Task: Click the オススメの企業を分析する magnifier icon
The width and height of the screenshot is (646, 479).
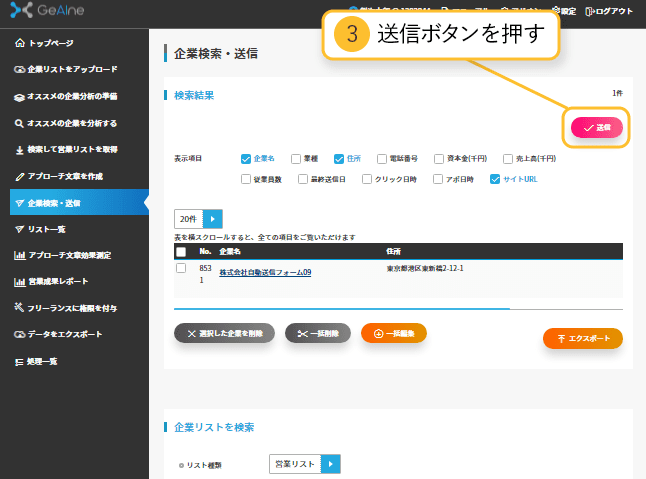Action: (19, 123)
